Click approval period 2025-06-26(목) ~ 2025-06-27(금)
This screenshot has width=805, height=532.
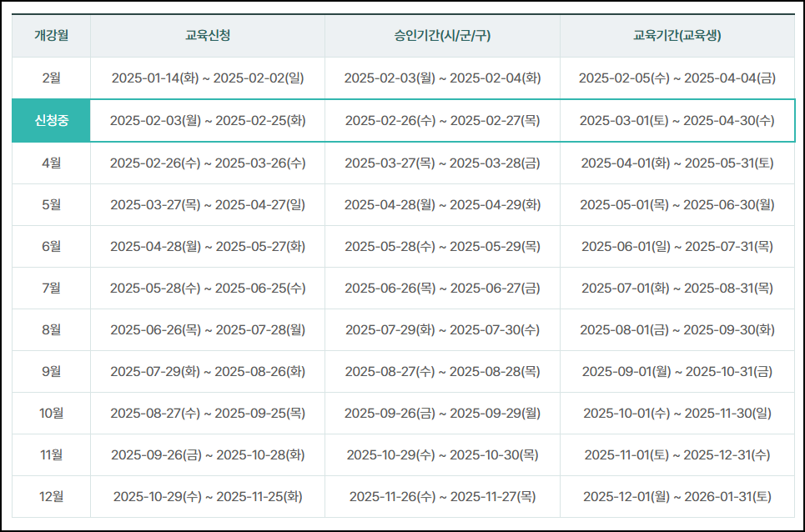point(443,288)
